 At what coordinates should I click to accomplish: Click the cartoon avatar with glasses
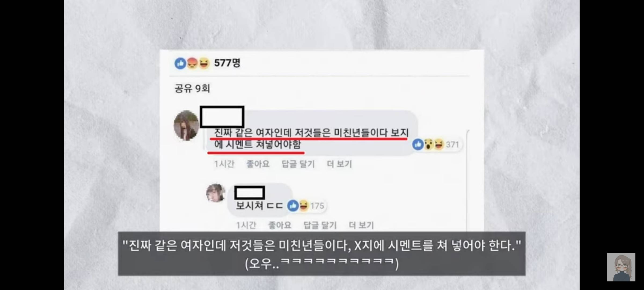[x=621, y=267]
